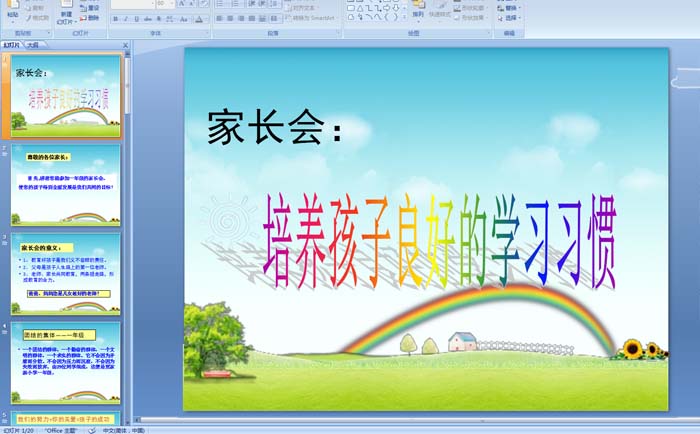
Task: Open Align Text (对齐文本) dropdown
Action: click(300, 8)
